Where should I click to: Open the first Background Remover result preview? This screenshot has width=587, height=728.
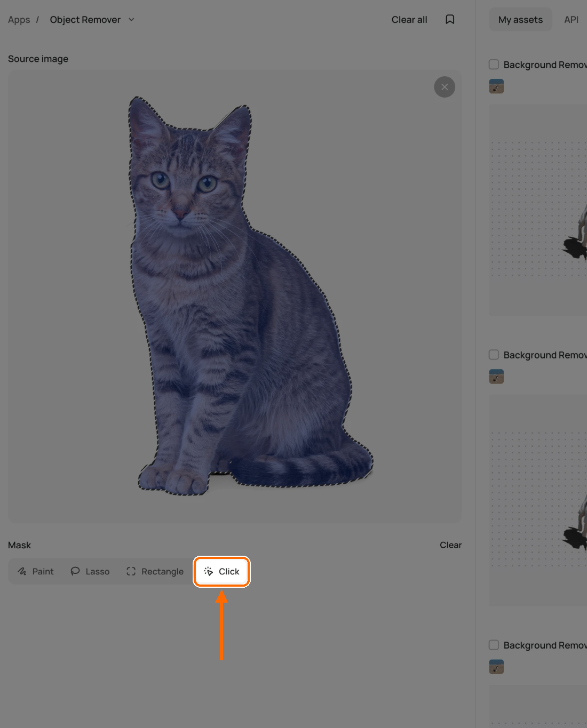pyautogui.click(x=538, y=210)
